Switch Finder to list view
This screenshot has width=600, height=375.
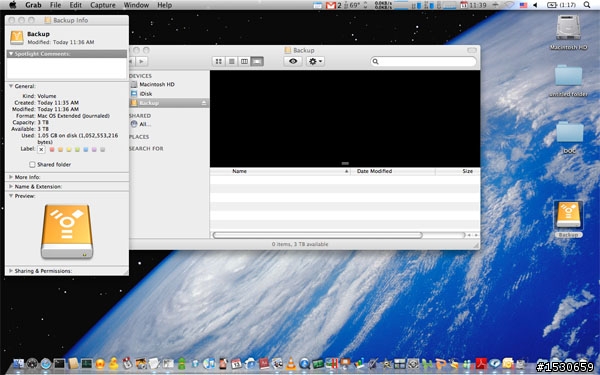pos(232,61)
